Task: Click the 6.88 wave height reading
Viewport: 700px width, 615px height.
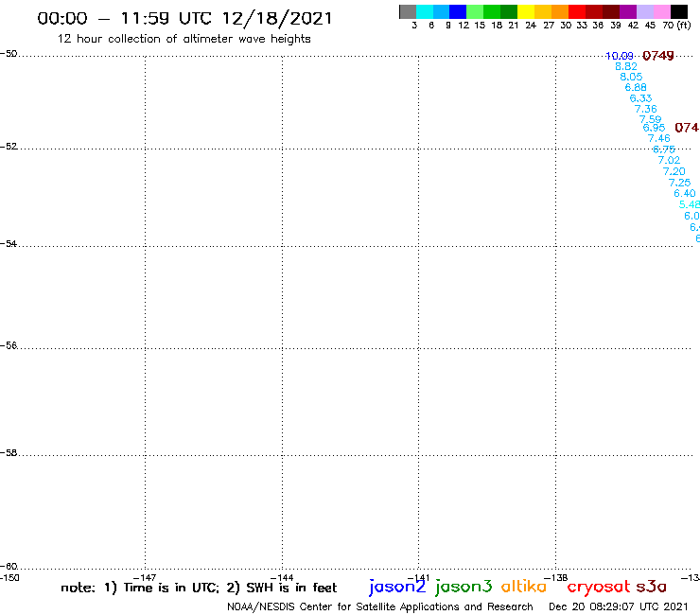Action: click(x=636, y=88)
